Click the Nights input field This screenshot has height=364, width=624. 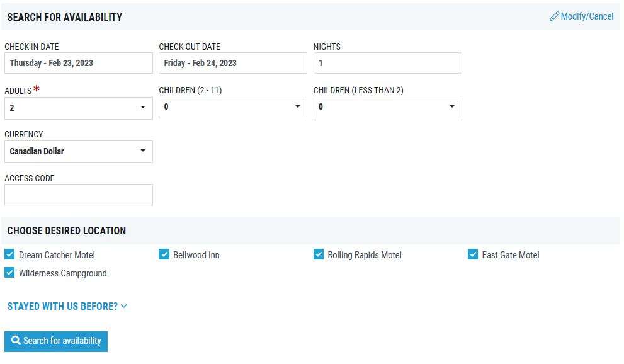(388, 63)
